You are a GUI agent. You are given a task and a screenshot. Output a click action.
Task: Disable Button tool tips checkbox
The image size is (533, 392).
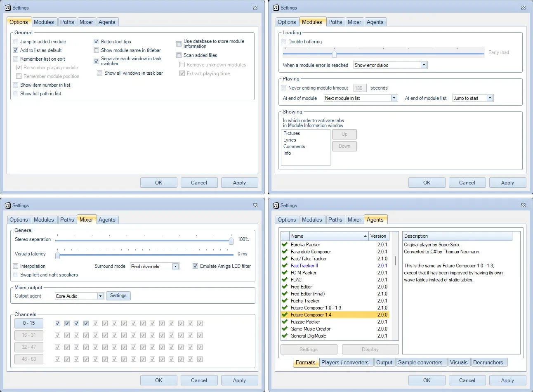[96, 42]
